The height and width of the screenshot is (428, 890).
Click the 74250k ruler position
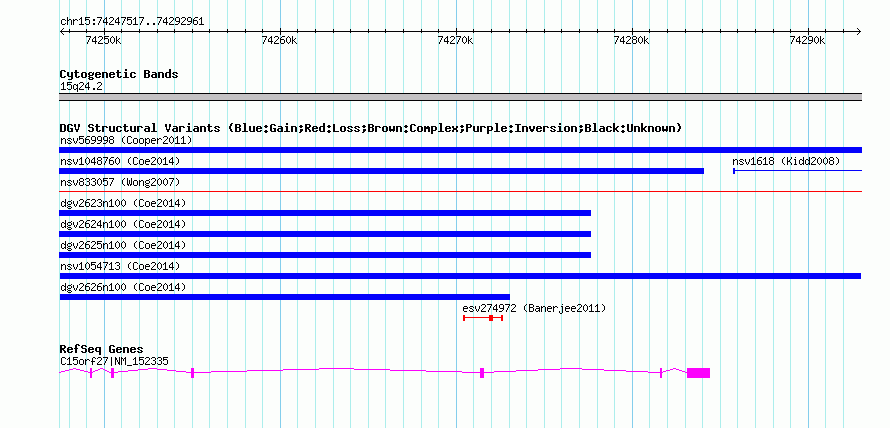(x=103, y=40)
